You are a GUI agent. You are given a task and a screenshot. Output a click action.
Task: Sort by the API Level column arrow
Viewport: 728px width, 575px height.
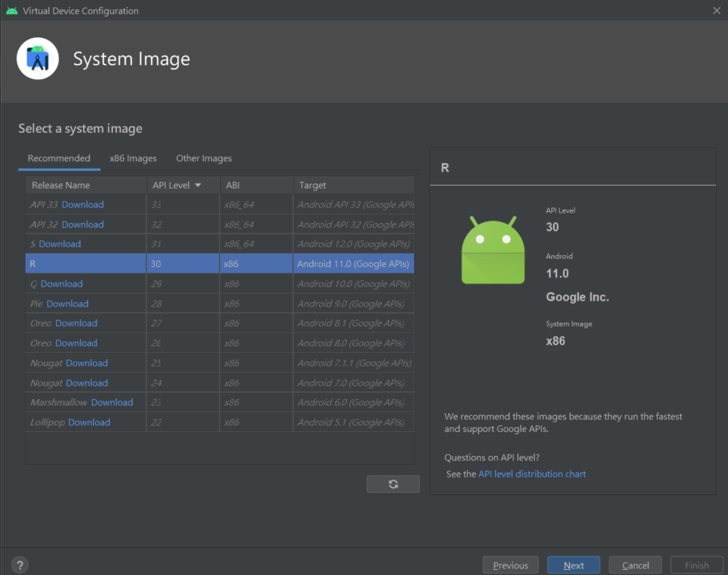point(198,186)
